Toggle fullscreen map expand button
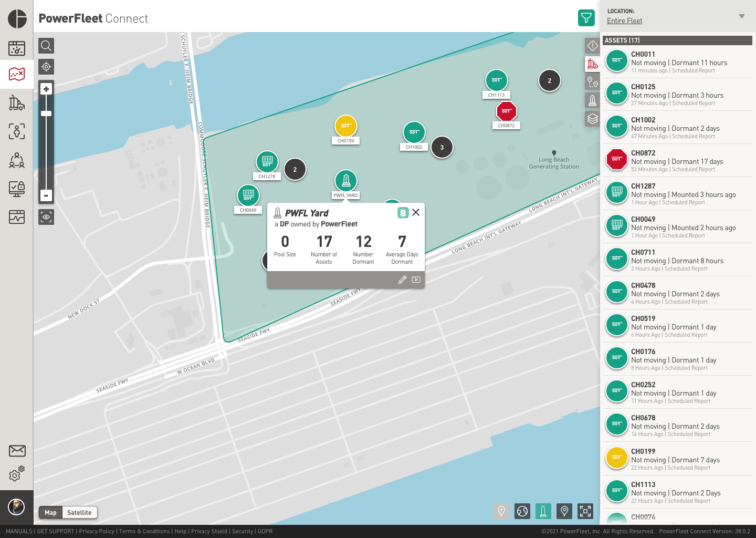Viewport: 756px width, 538px height. [x=585, y=511]
